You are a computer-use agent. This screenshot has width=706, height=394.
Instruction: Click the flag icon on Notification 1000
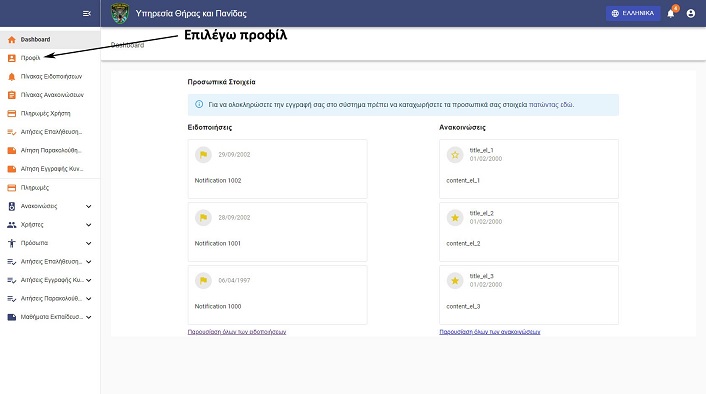pyautogui.click(x=203, y=281)
